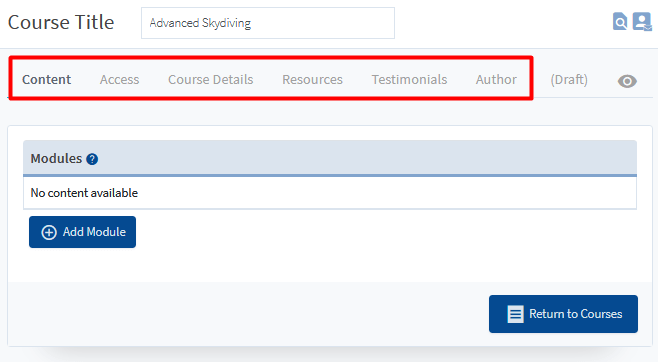This screenshot has width=658, height=362.
Task: Click the Course Title heading
Action: 61,22
